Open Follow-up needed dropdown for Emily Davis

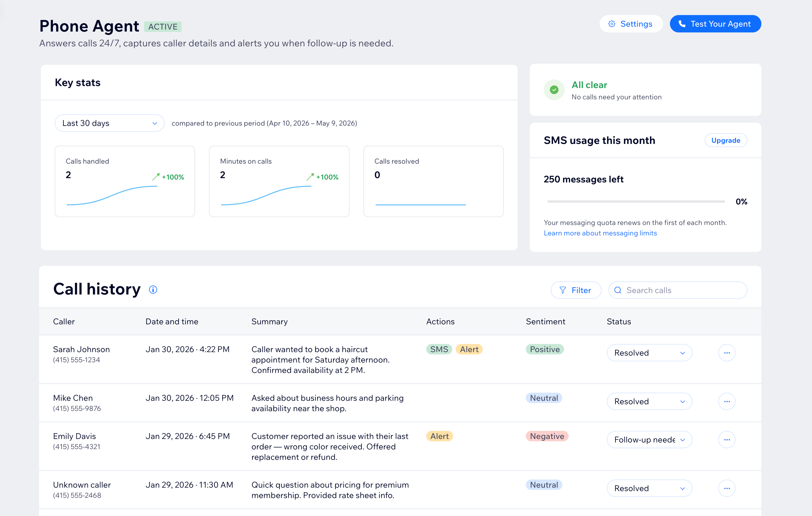click(x=649, y=439)
